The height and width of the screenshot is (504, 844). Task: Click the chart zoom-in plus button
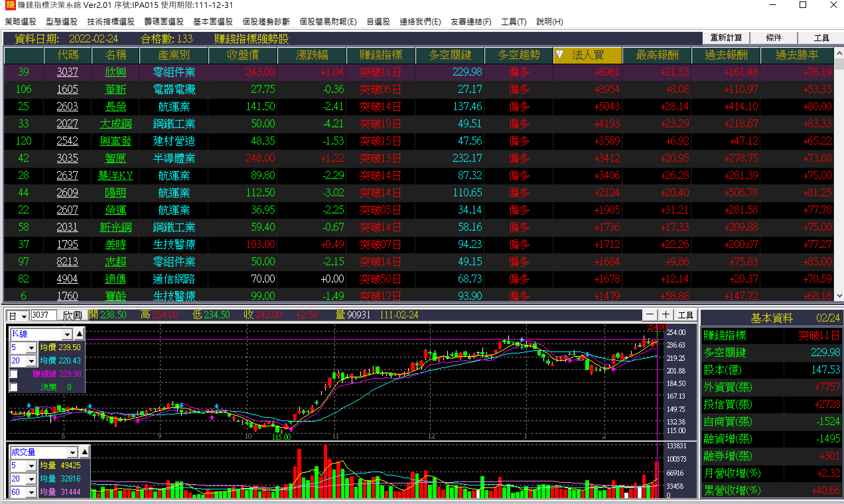point(666,315)
